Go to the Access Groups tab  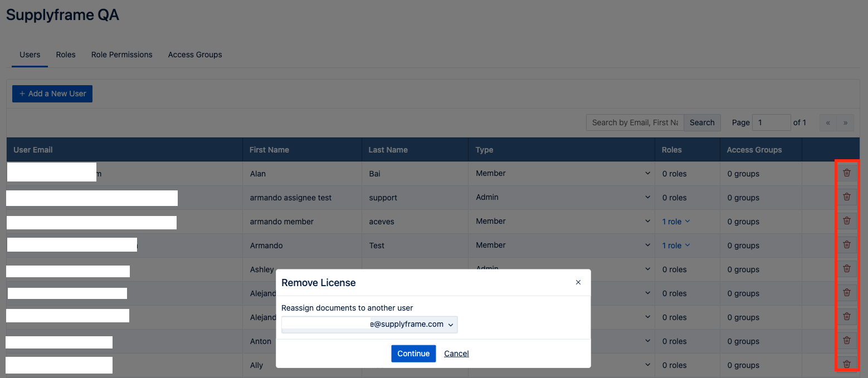click(195, 55)
